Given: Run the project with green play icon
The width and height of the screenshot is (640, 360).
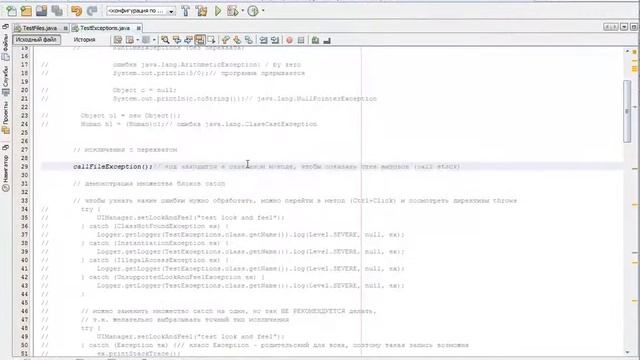Looking at the screenshot, I should pos(218,11).
